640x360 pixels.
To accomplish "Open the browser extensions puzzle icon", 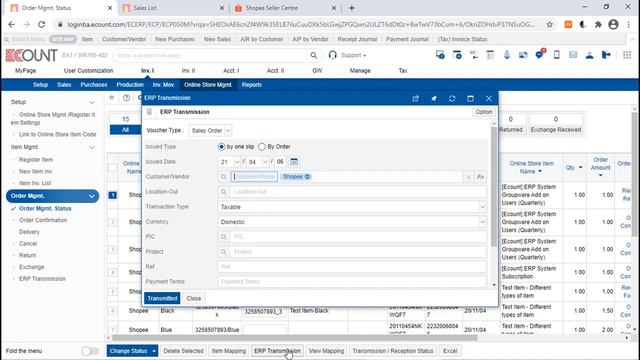I will [x=598, y=24].
